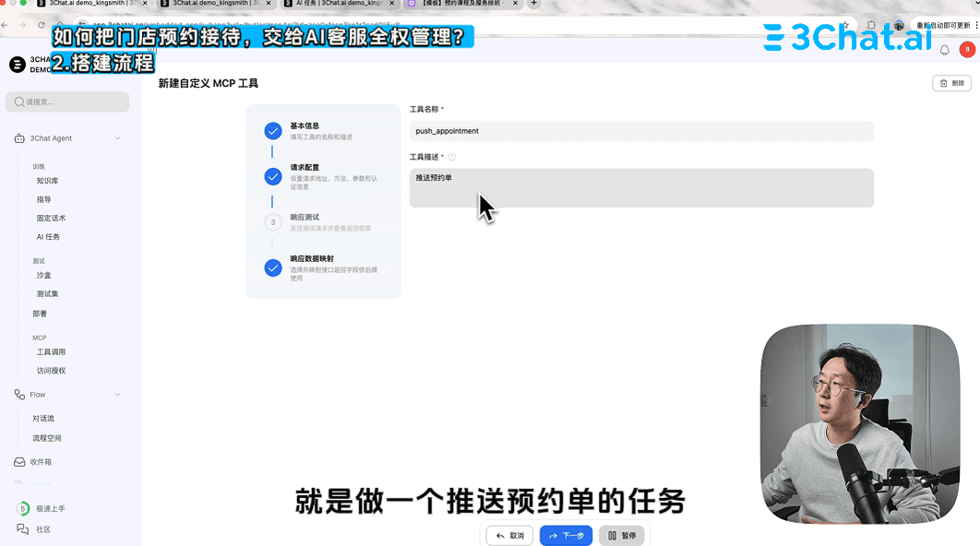
Task: Open 对话流 under Flow
Action: [43, 418]
